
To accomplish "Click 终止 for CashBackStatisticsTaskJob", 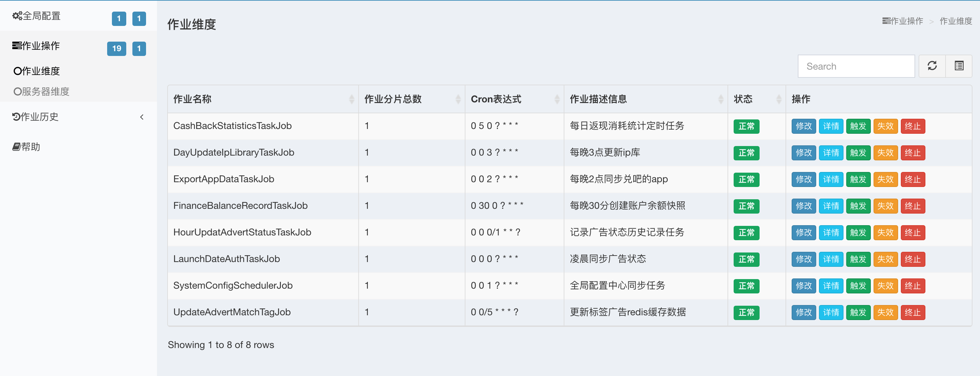I will (x=913, y=126).
